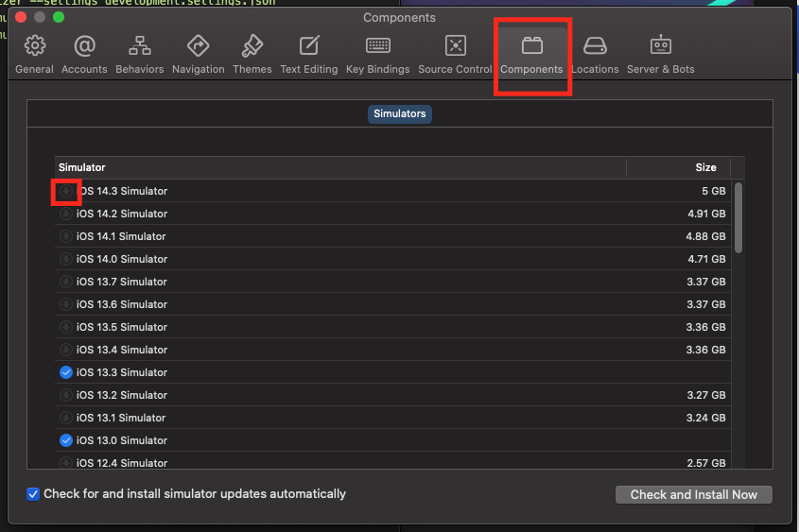
Task: Click the installed checkmark for iOS 13.3 Simulator
Action: point(66,372)
